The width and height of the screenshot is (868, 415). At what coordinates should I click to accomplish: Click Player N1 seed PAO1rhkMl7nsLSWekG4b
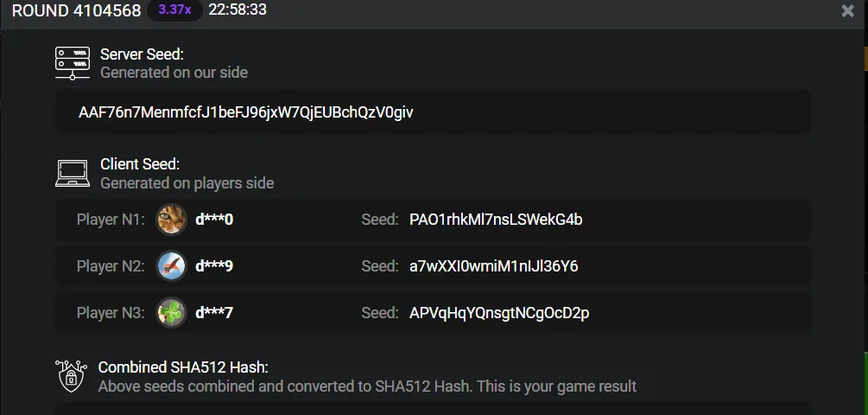coord(496,220)
